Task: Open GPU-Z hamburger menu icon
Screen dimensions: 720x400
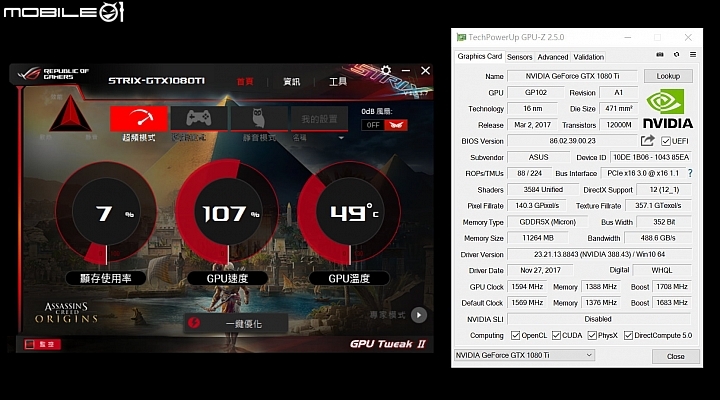Action: 693,55
